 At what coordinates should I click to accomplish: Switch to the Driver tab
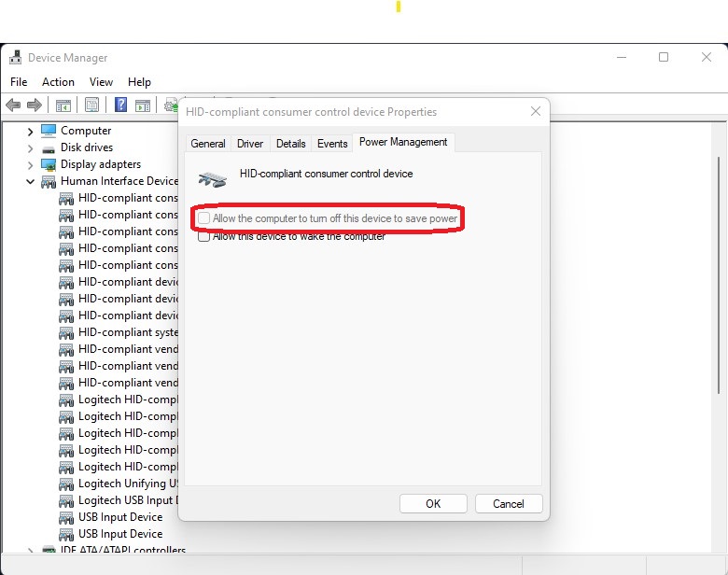(250, 144)
